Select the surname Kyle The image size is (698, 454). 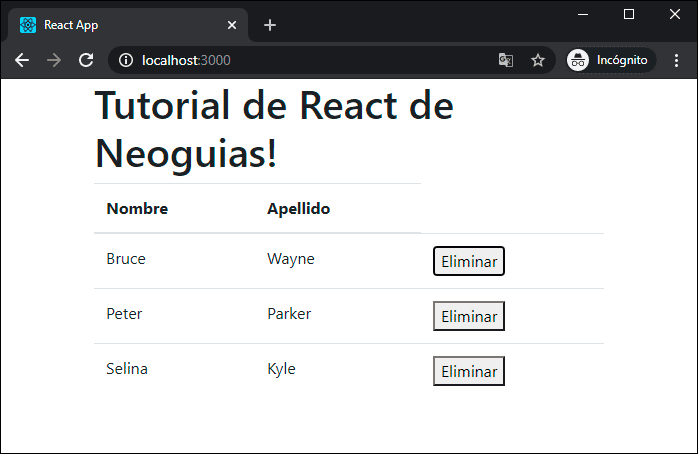click(281, 369)
